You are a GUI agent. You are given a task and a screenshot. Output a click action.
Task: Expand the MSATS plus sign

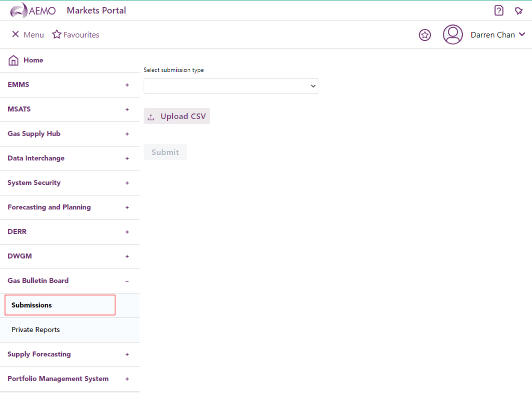coord(127,109)
